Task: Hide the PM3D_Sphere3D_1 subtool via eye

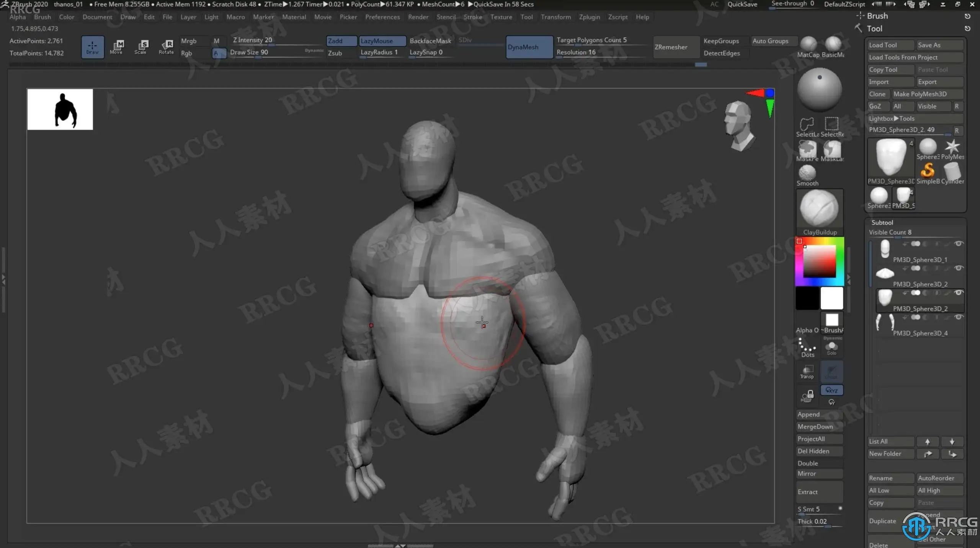Action: pyautogui.click(x=959, y=244)
